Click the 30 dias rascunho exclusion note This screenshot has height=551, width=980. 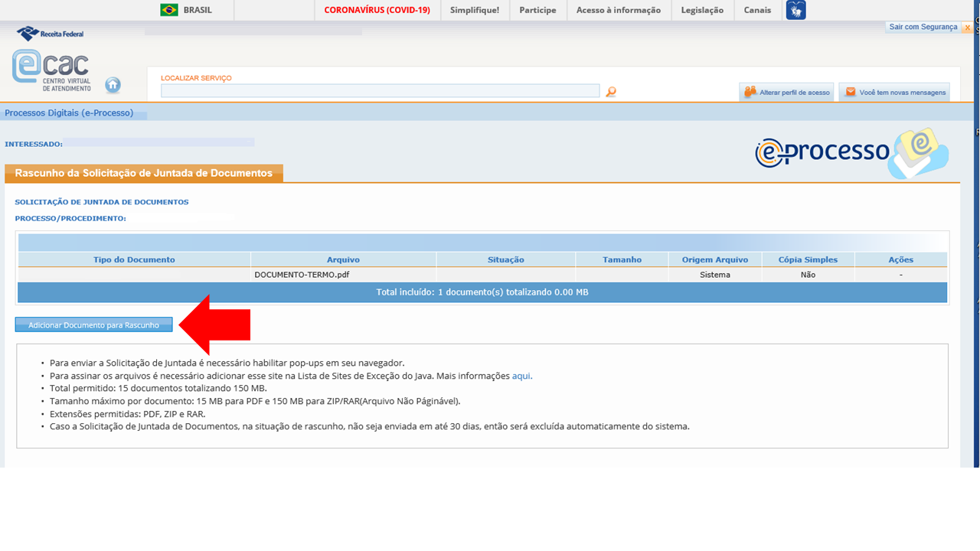pos(370,426)
